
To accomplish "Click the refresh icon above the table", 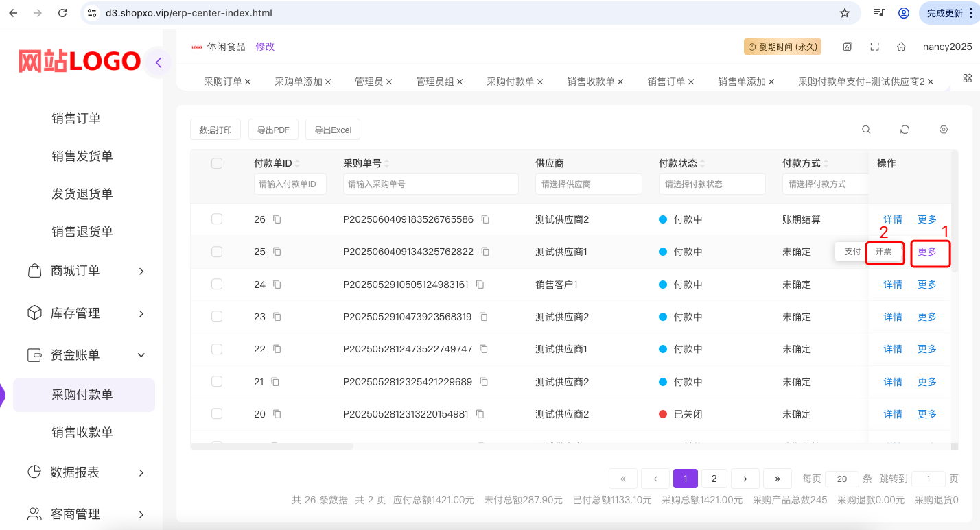I will 905,130.
